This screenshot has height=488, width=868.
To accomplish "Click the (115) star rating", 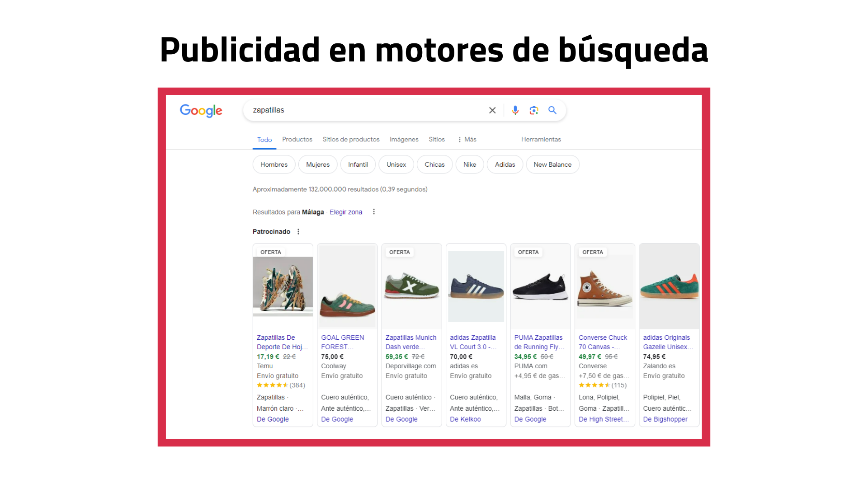I will click(x=603, y=385).
